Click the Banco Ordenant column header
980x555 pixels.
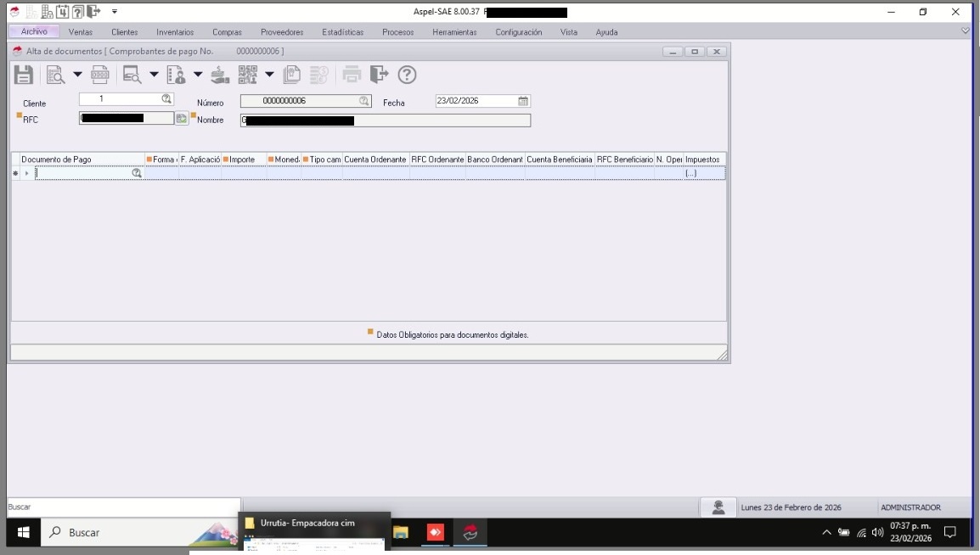coord(495,160)
